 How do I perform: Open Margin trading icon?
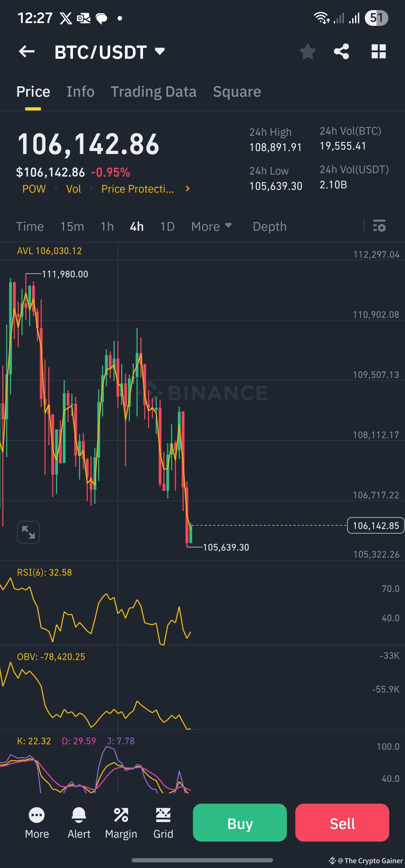click(121, 822)
